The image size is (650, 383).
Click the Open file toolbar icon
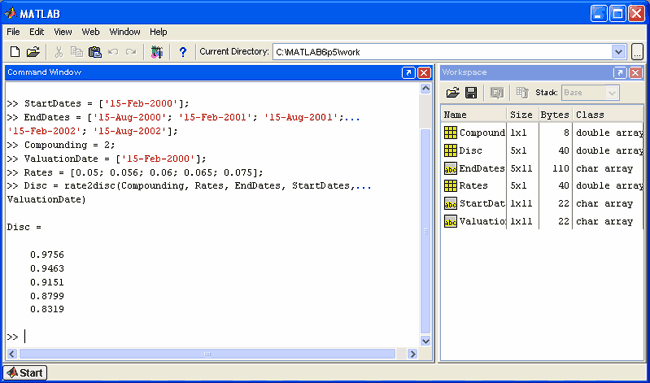pyautogui.click(x=33, y=52)
